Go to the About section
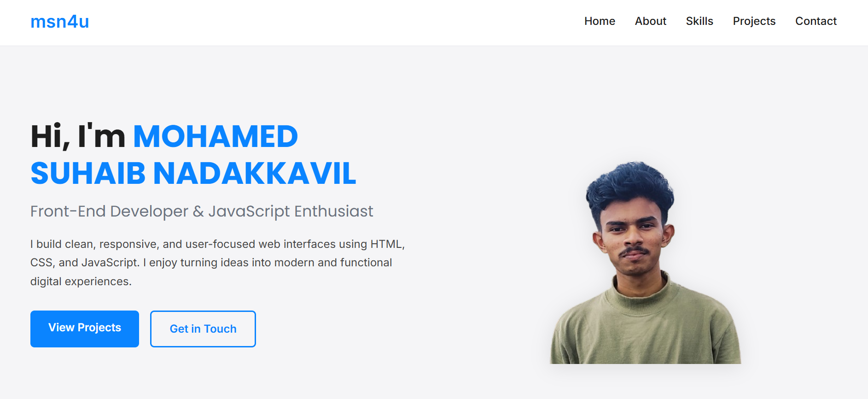 [x=650, y=21]
